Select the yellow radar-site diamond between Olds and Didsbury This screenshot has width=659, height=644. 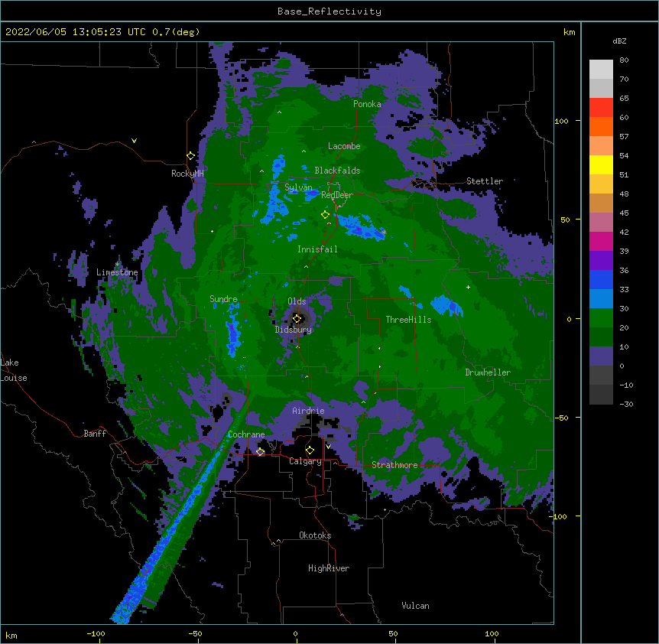(297, 319)
